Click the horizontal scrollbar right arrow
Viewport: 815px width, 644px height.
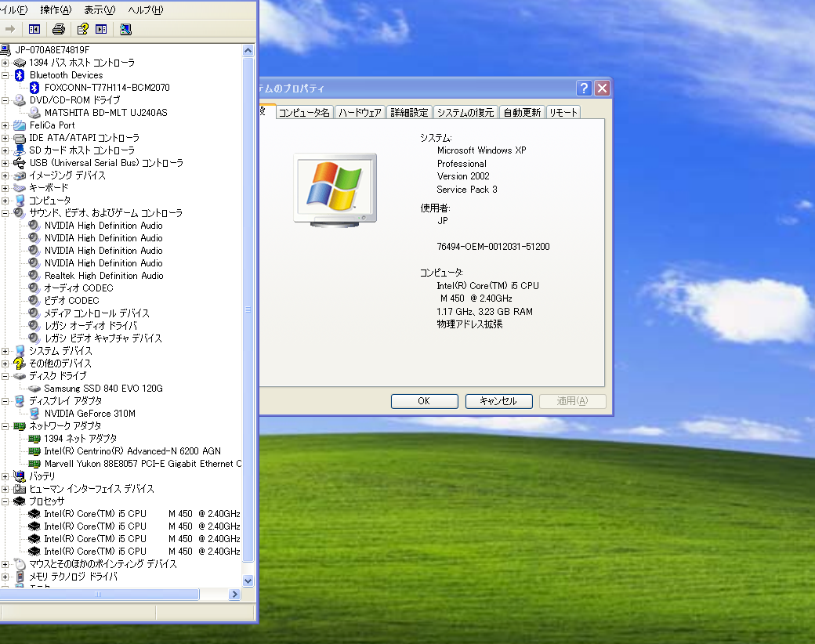(234, 594)
